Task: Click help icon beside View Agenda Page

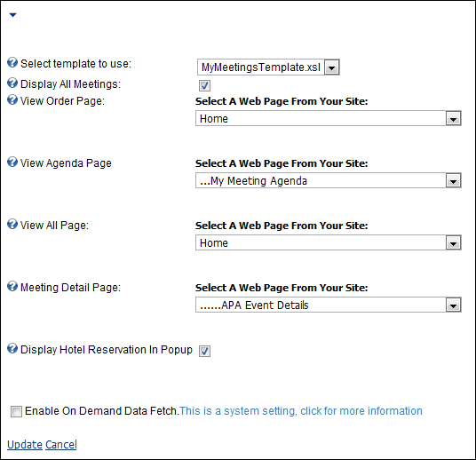Action: click(12, 163)
